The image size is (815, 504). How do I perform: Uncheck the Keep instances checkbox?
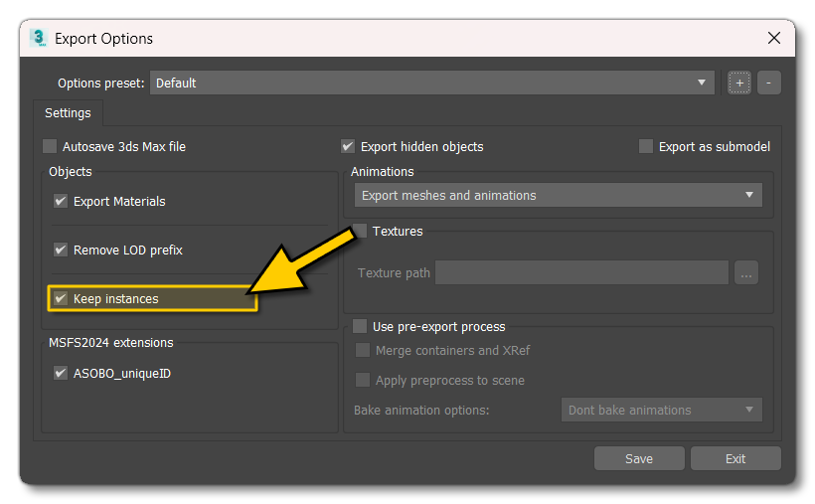(61, 298)
